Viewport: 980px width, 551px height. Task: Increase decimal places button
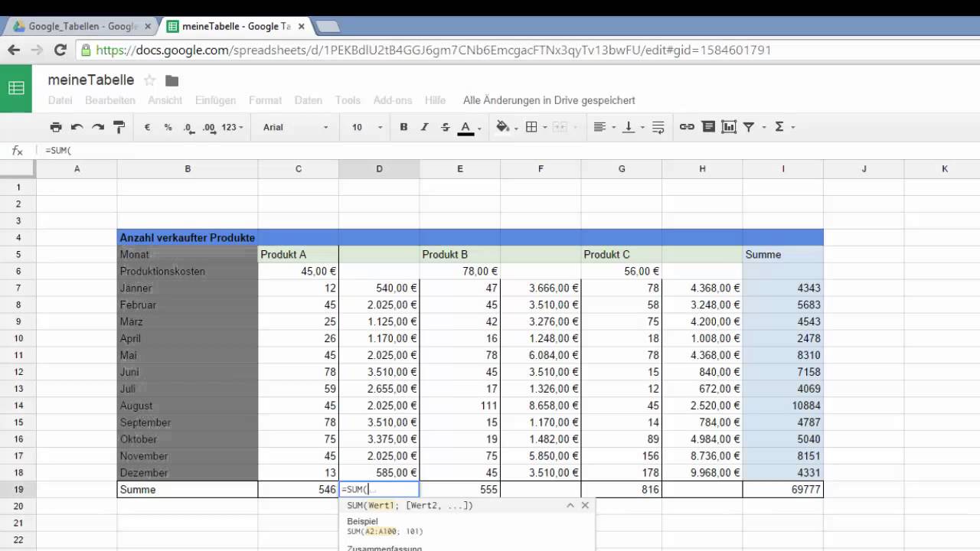point(210,127)
